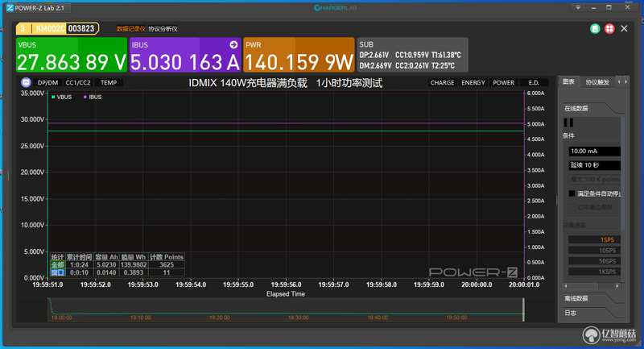Screen dimensions: 644x349
Task: Click the IBUS current readout panel
Action: point(185,55)
